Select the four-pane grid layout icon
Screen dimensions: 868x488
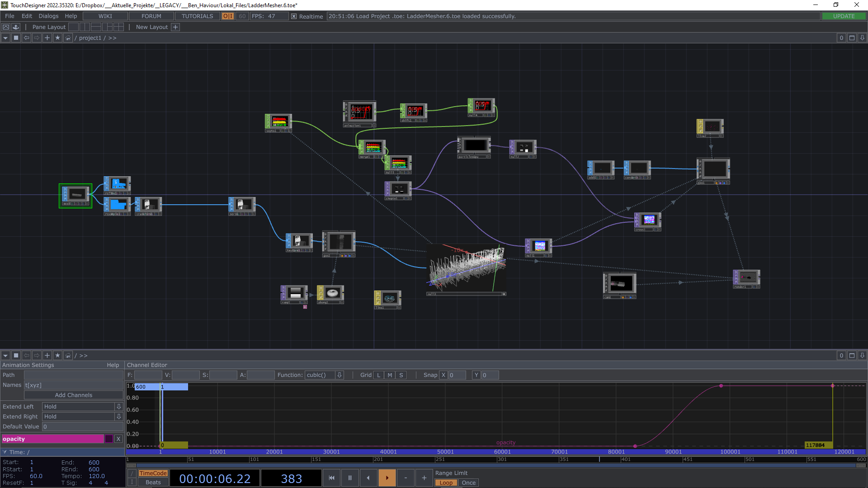(119, 27)
